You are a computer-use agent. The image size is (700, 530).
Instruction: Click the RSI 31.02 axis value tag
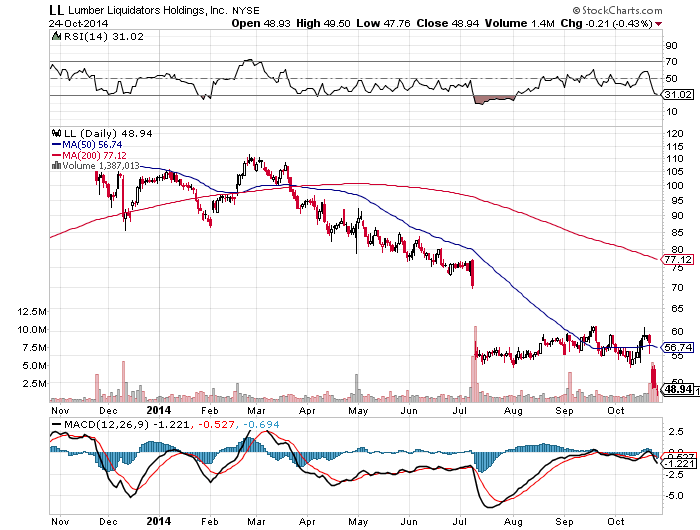pyautogui.click(x=678, y=94)
